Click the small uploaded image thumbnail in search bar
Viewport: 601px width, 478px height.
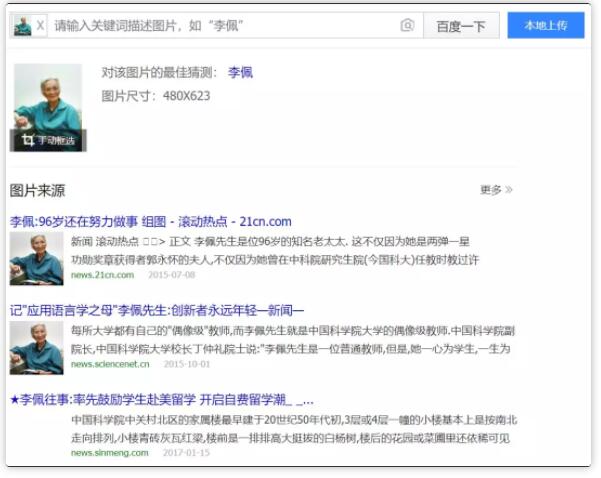point(23,26)
